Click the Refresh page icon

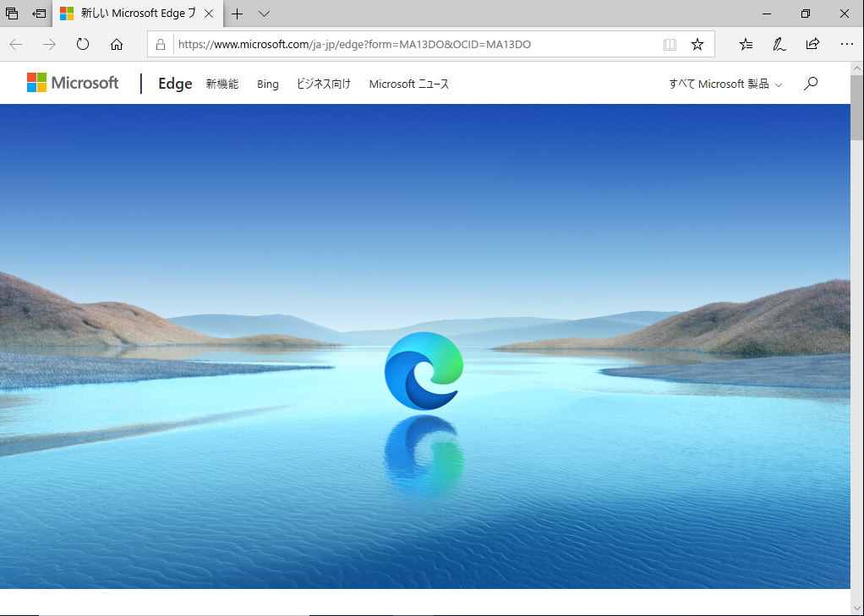pos(83,45)
